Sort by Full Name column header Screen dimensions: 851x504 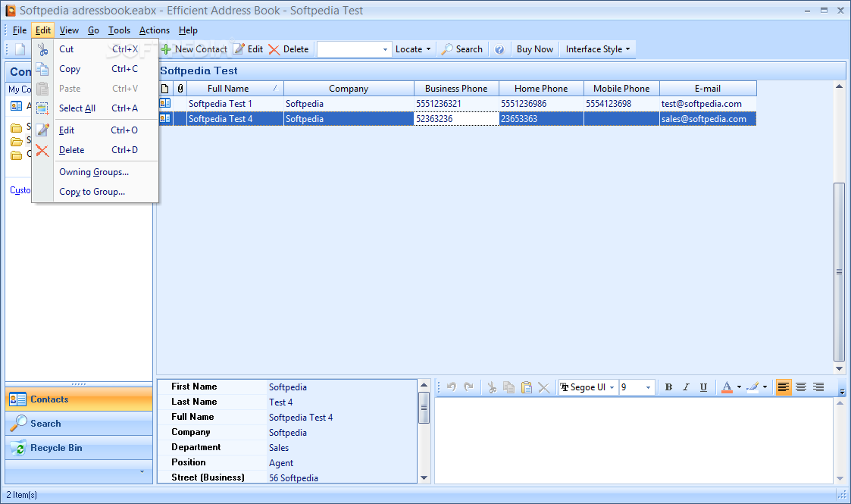235,89
